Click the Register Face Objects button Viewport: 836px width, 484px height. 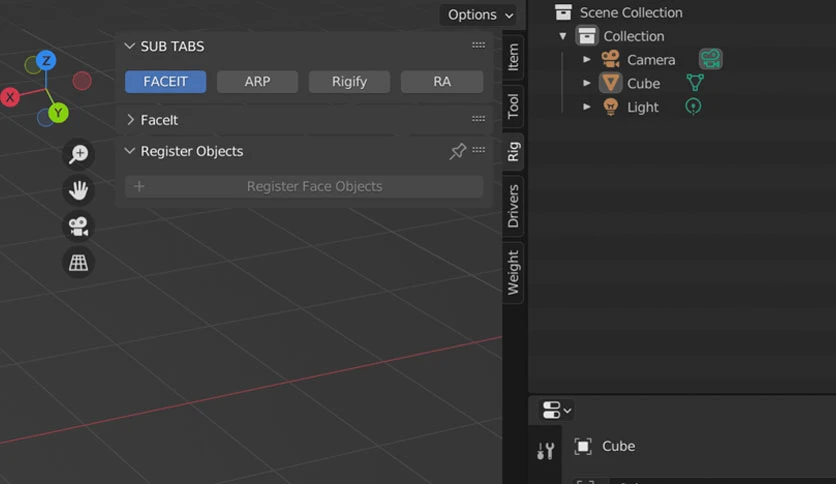coord(304,187)
